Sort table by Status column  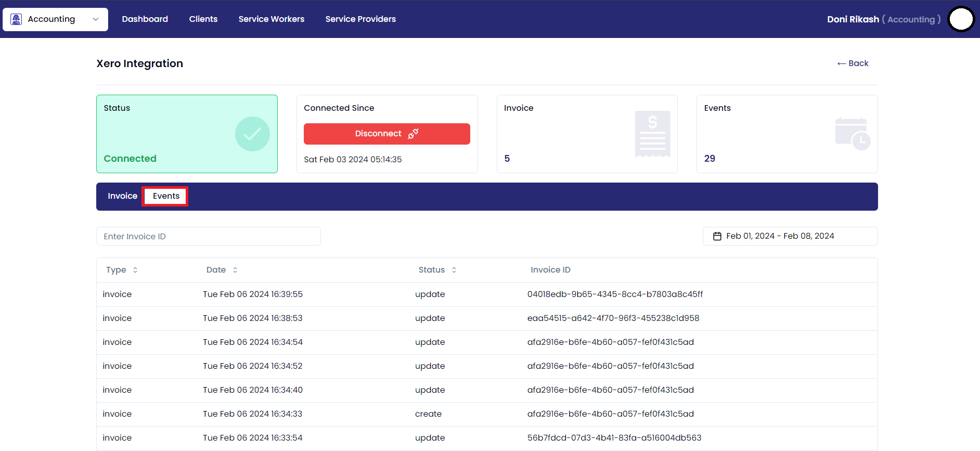[x=454, y=270]
